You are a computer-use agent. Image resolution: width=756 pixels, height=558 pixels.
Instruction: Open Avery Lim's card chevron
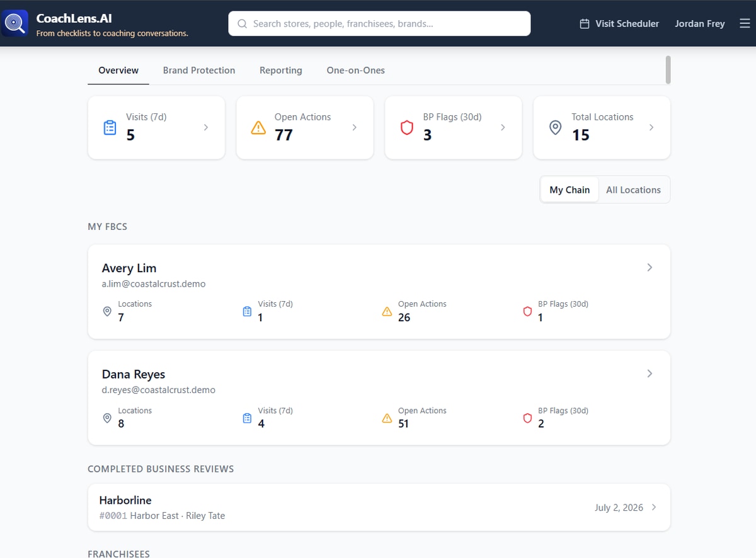(x=650, y=268)
